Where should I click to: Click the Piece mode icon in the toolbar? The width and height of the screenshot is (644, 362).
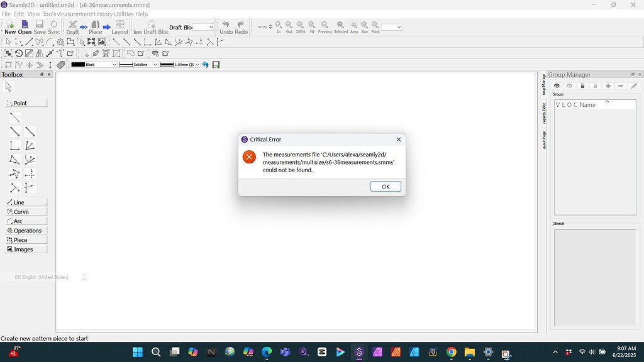click(x=95, y=25)
